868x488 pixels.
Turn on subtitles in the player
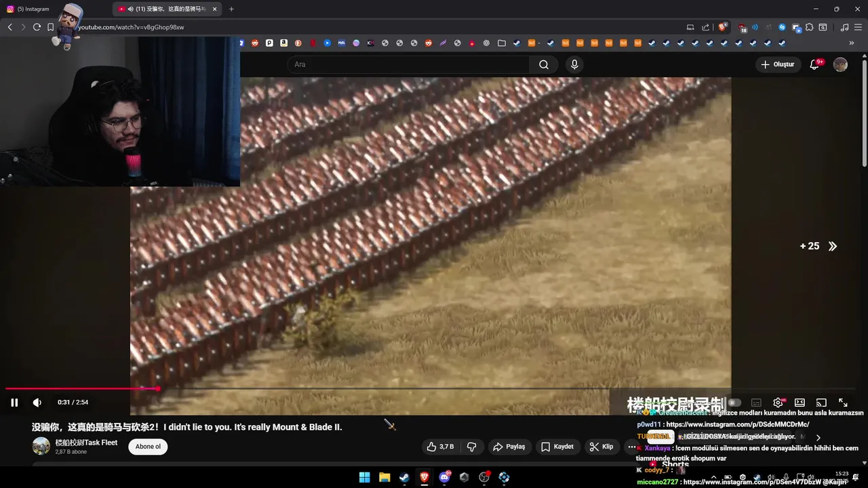pyautogui.click(x=756, y=403)
